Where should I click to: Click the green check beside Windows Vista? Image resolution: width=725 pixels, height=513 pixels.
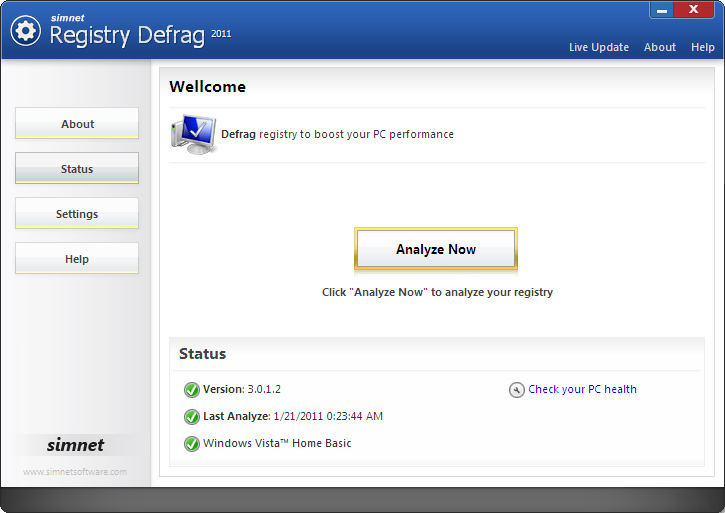(191, 444)
